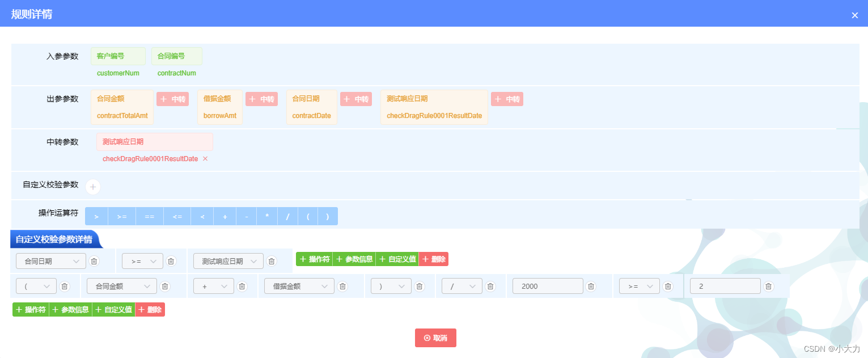Expand the 测试响应日期 dropdown
This screenshot has height=358, width=868.
pos(228,261)
